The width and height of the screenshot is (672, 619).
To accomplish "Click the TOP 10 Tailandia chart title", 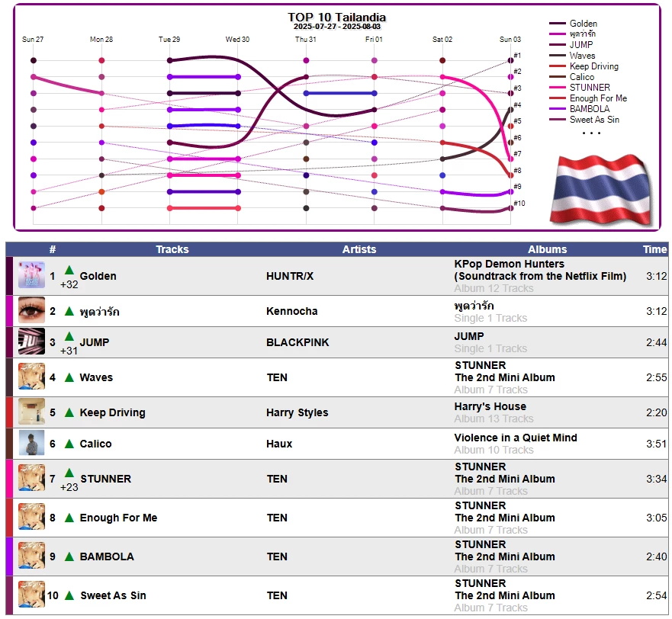I will coord(337,17).
